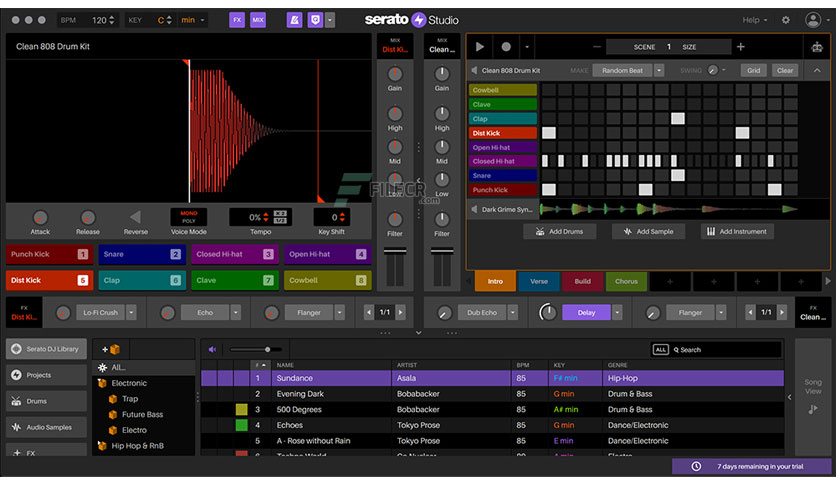The width and height of the screenshot is (836, 484).
Task: Trigger the Cowbell pad
Action: pos(327,280)
